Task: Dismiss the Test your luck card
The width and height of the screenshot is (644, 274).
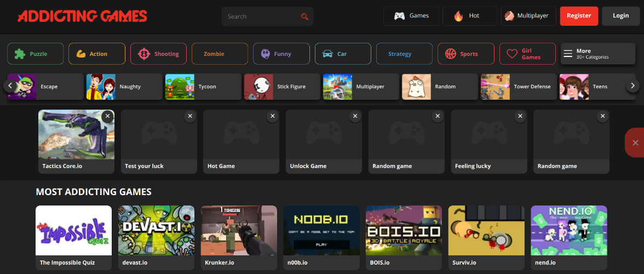Action: point(190,116)
